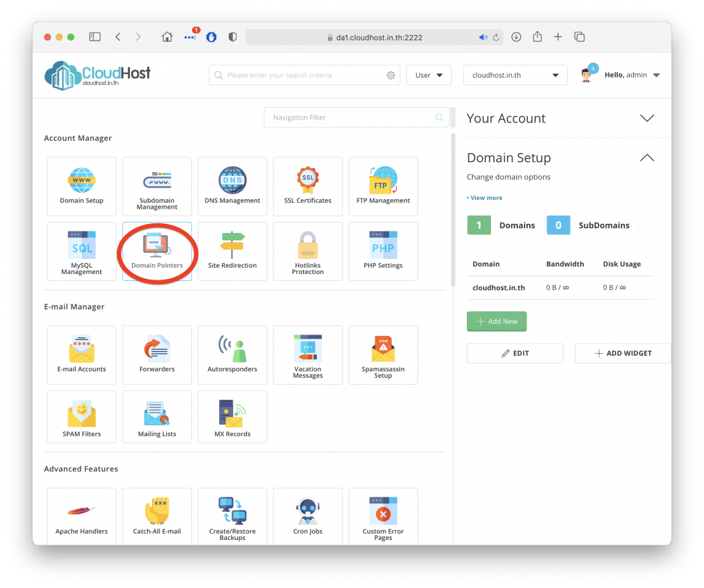The width and height of the screenshot is (704, 588).
Task: Launch MySQL Management
Action: (x=82, y=251)
